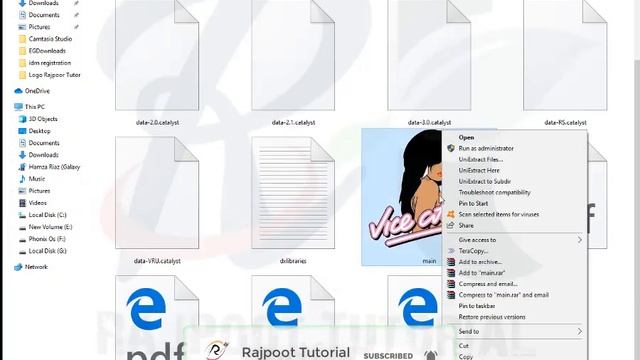This screenshot has width=640, height=360.
Task: Click the shield icon beside Run as administrator
Action: tap(451, 148)
